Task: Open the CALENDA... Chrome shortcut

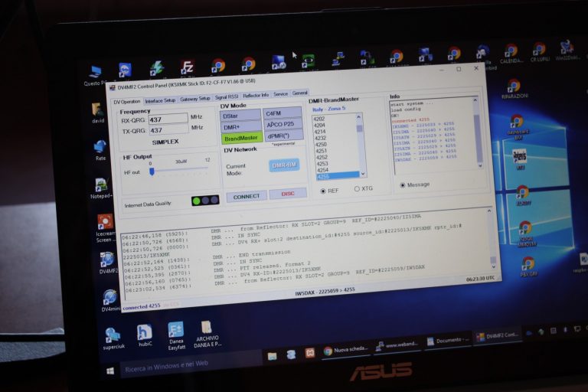Action: click(511, 54)
